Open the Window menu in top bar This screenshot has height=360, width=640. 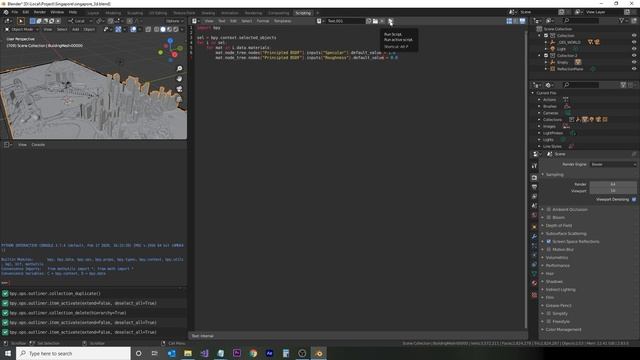[57, 12]
